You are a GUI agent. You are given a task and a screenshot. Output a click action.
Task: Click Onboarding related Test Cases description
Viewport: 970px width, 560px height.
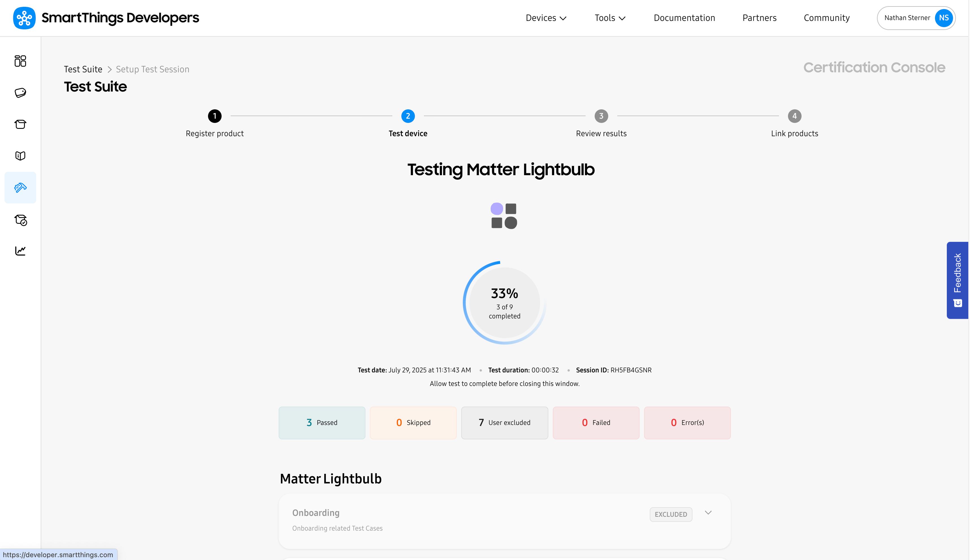click(337, 528)
